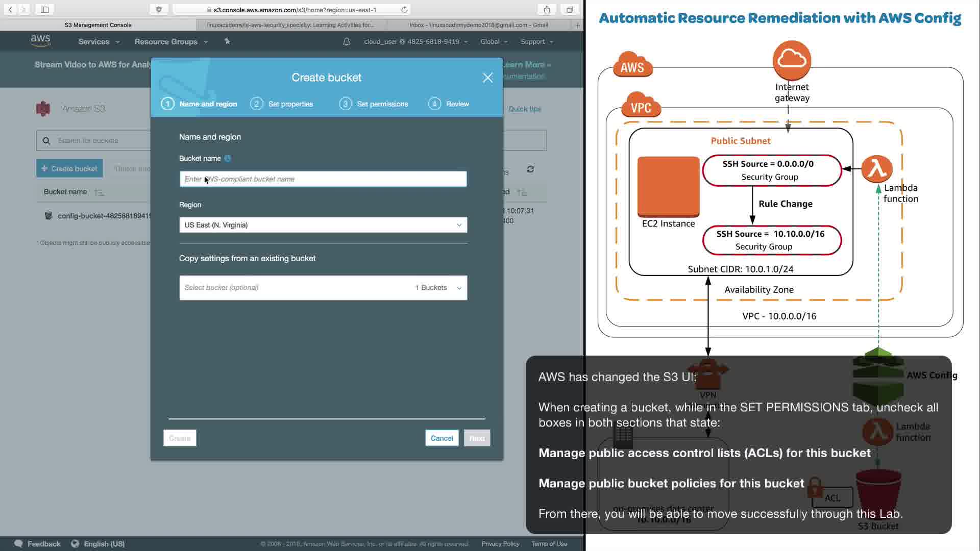
Task: Click the AWS logo home icon
Action: coord(40,41)
